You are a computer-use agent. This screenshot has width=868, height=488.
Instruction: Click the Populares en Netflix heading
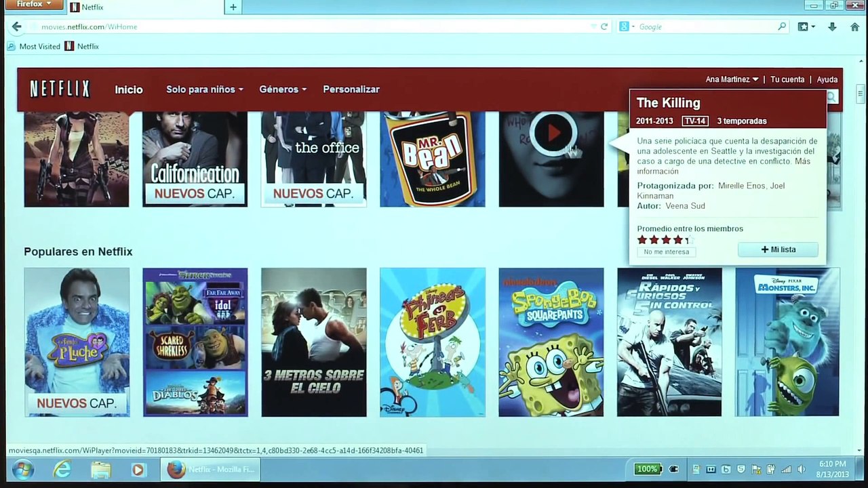78,251
